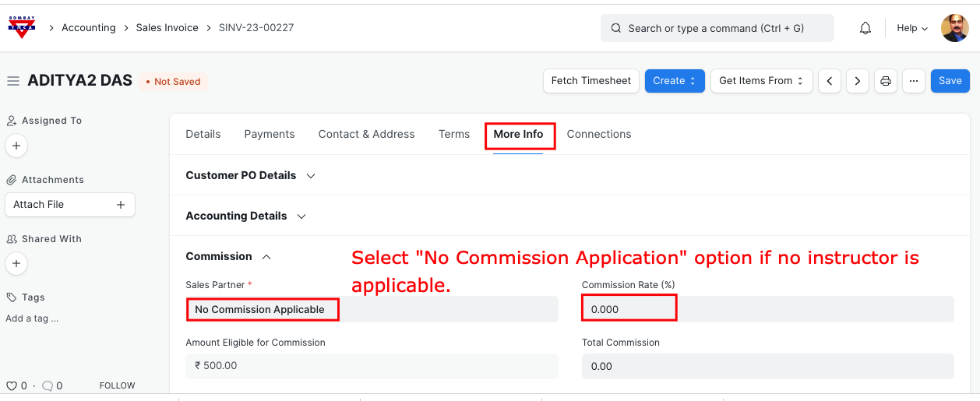Open the Create dropdown button

674,81
